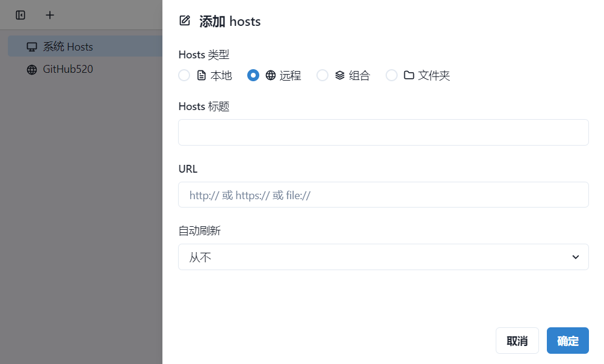Focus the URL input field
604x364 pixels.
[383, 195]
